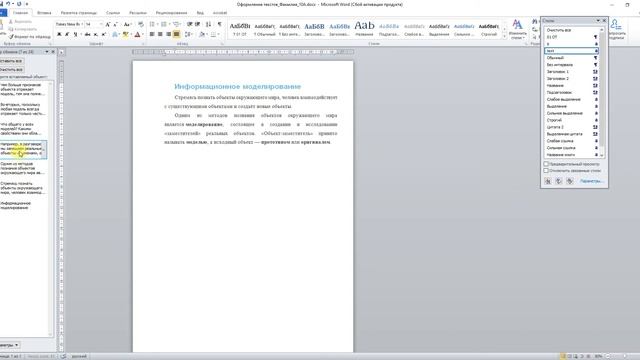Click Clear All button in clipboard pane
This screenshot has width=640, height=360.
pyautogui.click(x=11, y=70)
